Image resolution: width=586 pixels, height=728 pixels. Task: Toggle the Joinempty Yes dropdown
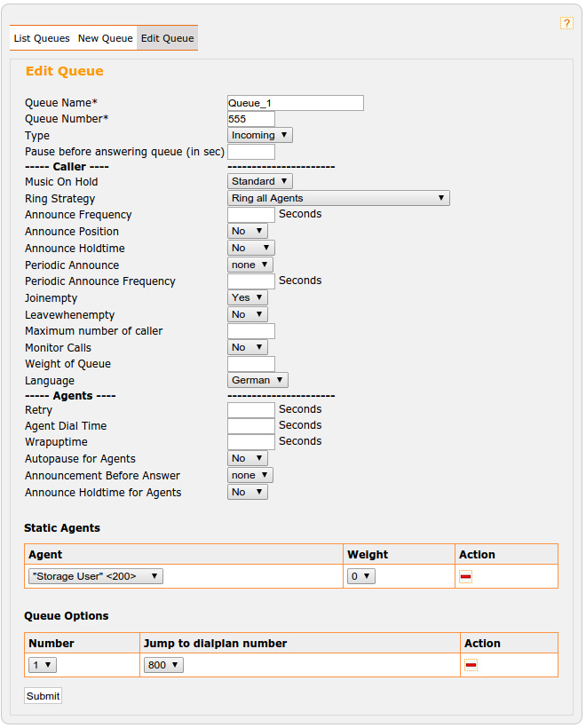click(247, 297)
